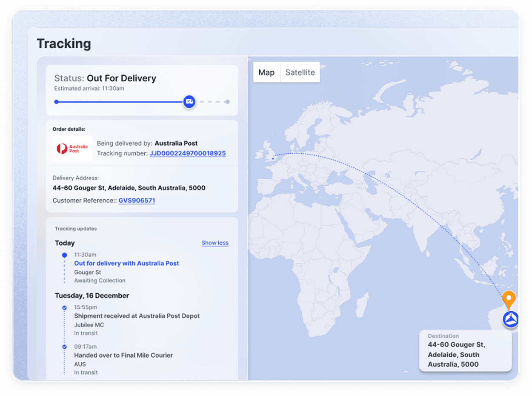The image size is (532, 396).
Task: Click Show less to collapse tracking updates
Action: tap(215, 243)
